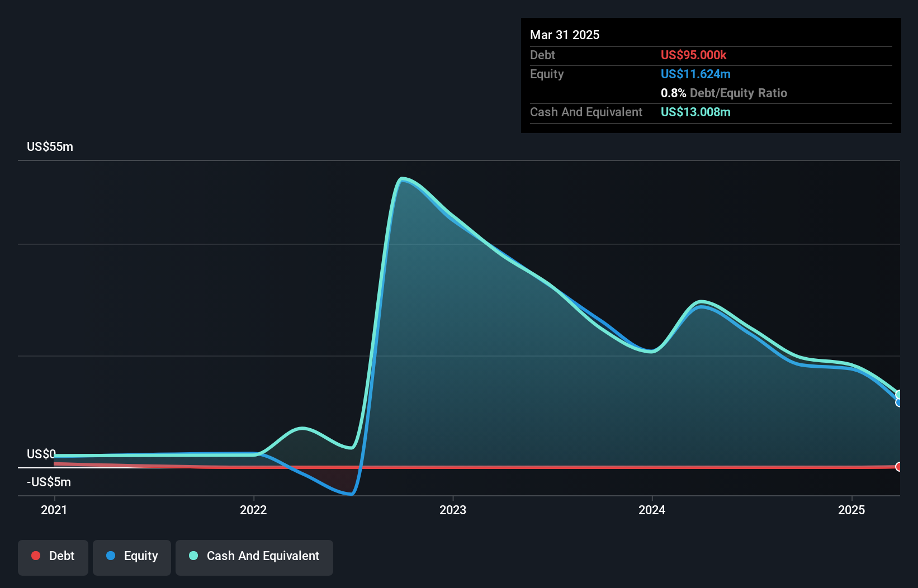Select the teal cash endpoint marker on chart
The image size is (918, 588).
[x=899, y=395]
